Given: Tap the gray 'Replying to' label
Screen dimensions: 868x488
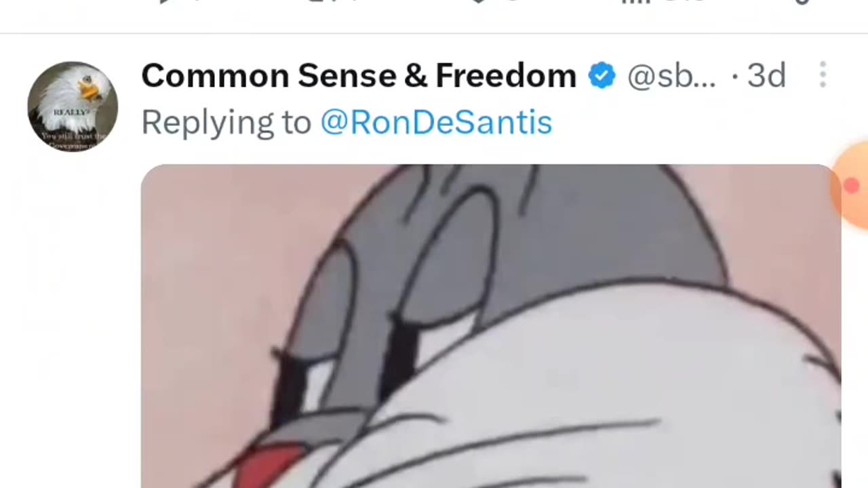Looking at the screenshot, I should (226, 123).
